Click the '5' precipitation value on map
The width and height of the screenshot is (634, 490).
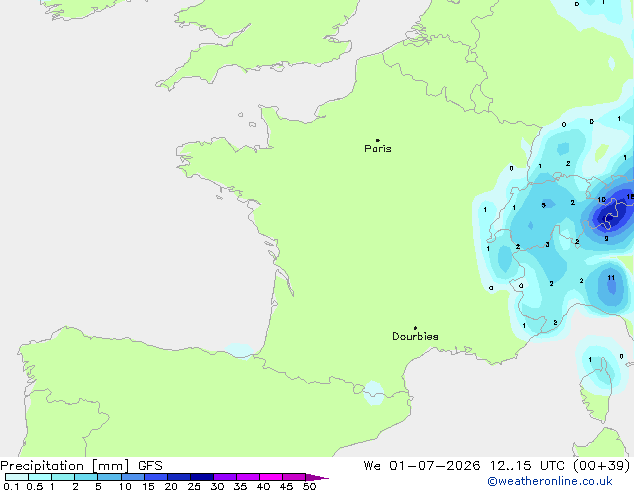[544, 205]
